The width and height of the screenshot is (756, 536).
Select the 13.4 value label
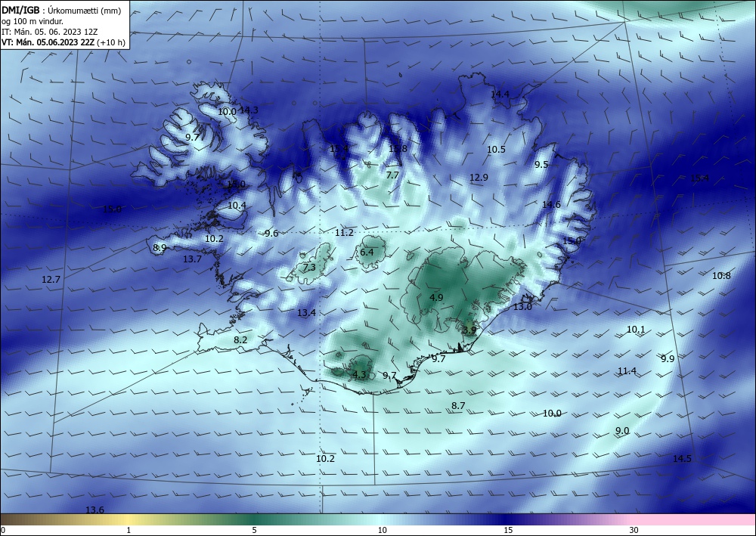(x=306, y=313)
